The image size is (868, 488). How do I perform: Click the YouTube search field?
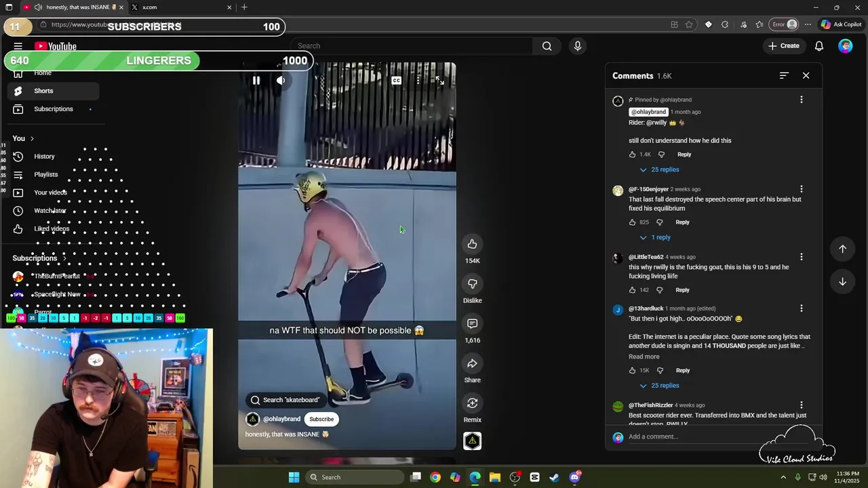coord(412,46)
